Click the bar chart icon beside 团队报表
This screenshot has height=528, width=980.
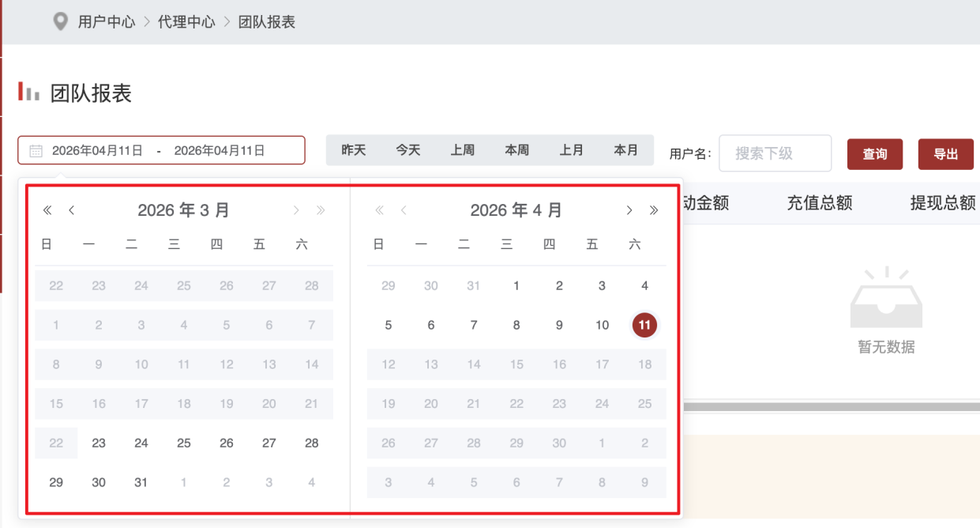(x=29, y=92)
